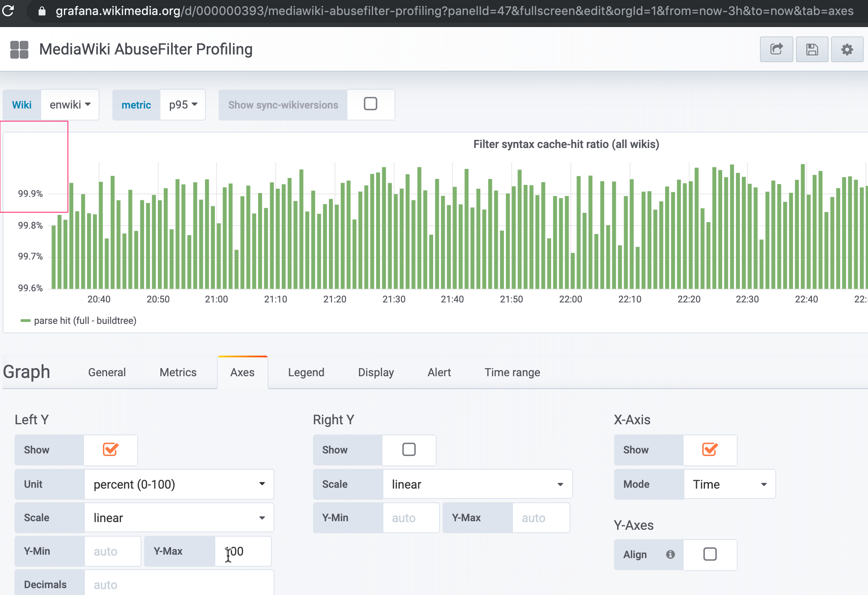Open the panel Share dialog
This screenshot has width=868, height=595.
pyautogui.click(x=776, y=49)
